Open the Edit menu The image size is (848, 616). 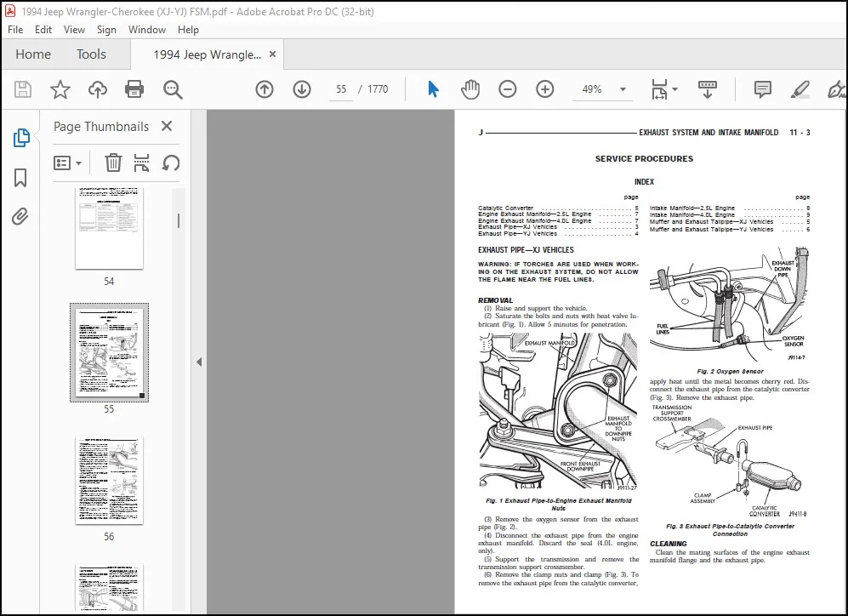tap(43, 30)
